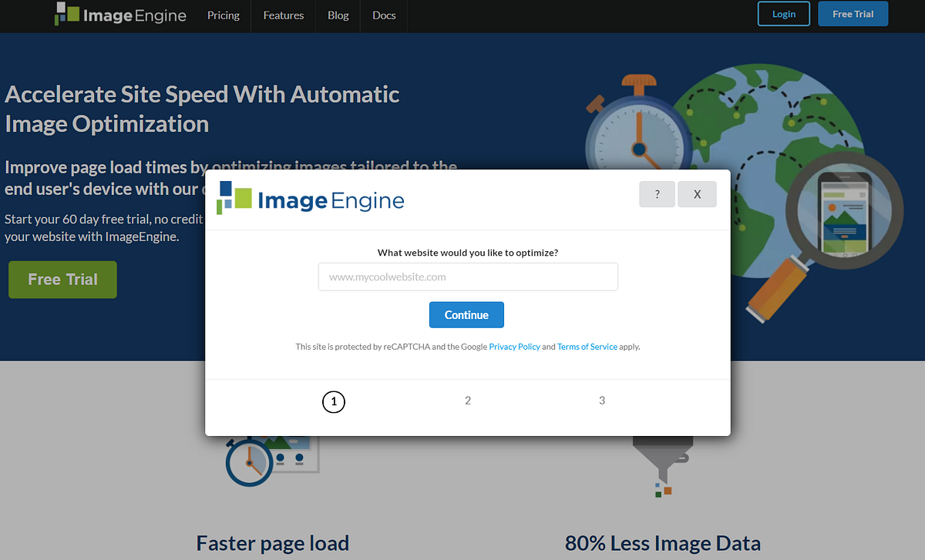Click the website URL input field
925x560 pixels.
point(467,277)
